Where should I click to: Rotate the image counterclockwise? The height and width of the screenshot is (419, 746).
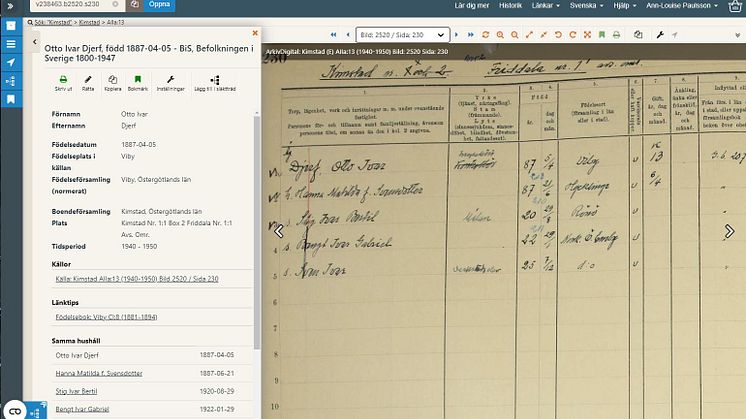point(558,35)
